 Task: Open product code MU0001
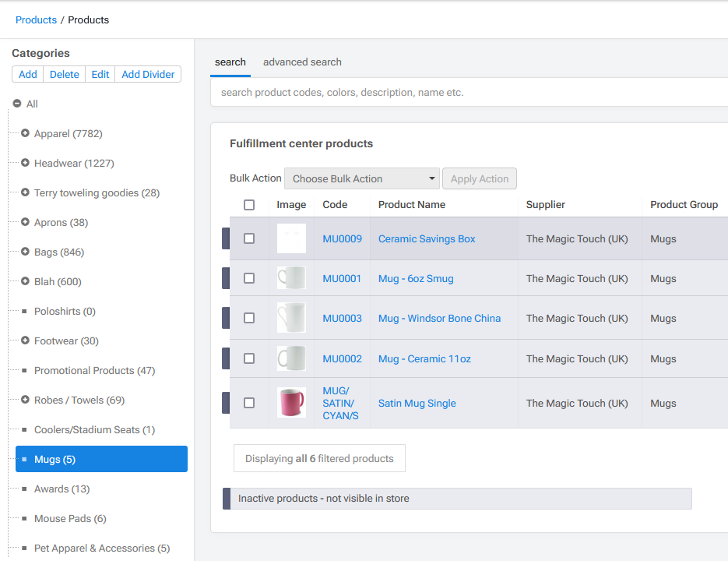pyautogui.click(x=342, y=278)
